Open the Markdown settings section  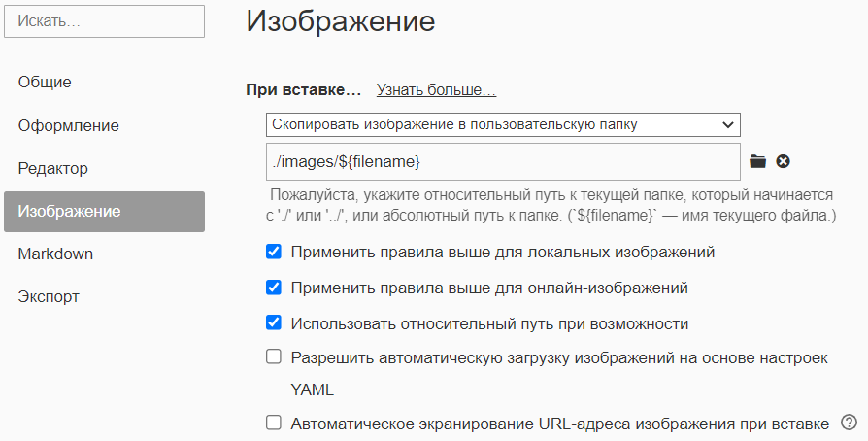pos(55,254)
